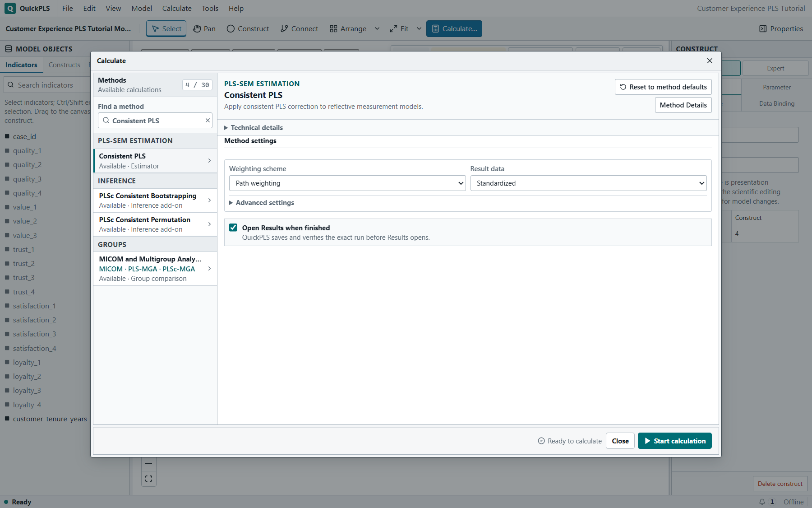Image resolution: width=812 pixels, height=508 pixels.
Task: Click the Offline status indicator
Action: (x=794, y=502)
